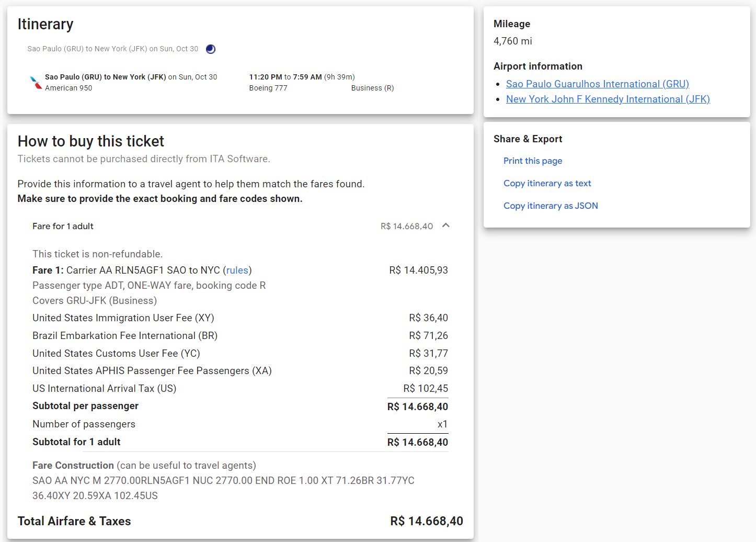Click the How to buy this ticket heading
756x542 pixels.
click(91, 141)
